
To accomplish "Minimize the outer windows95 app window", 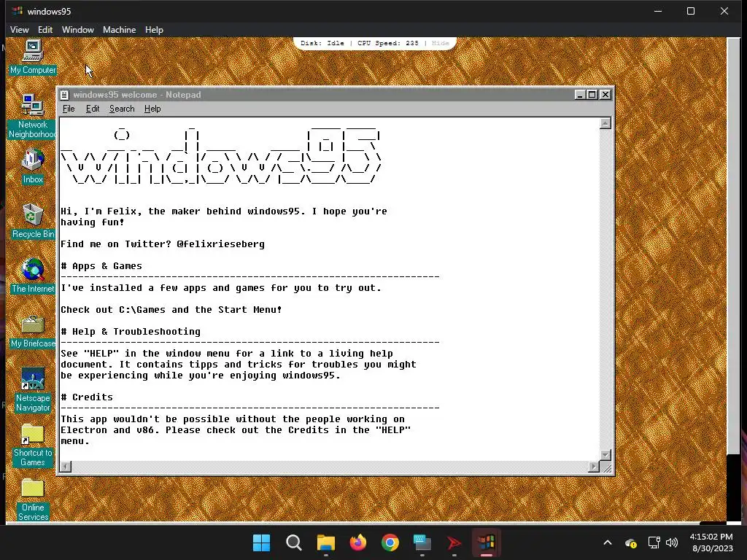I will 658,11.
